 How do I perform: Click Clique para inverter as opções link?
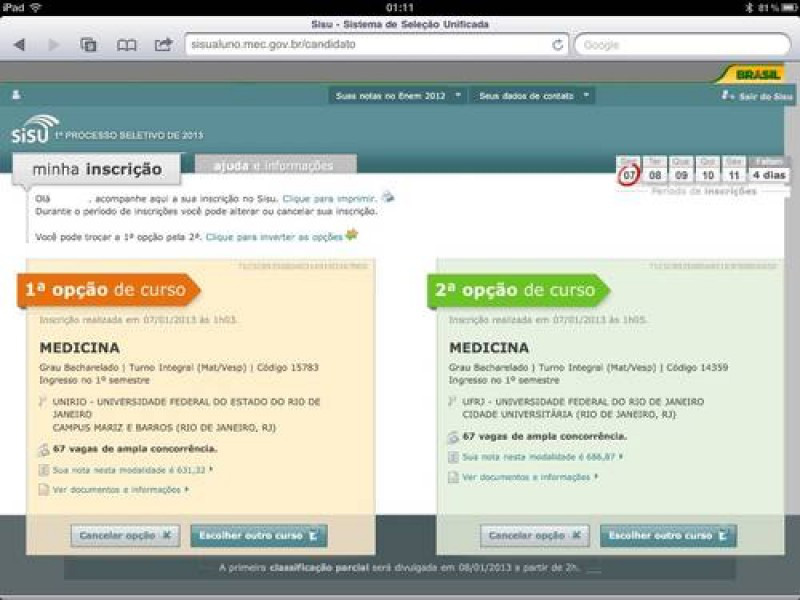click(274, 237)
